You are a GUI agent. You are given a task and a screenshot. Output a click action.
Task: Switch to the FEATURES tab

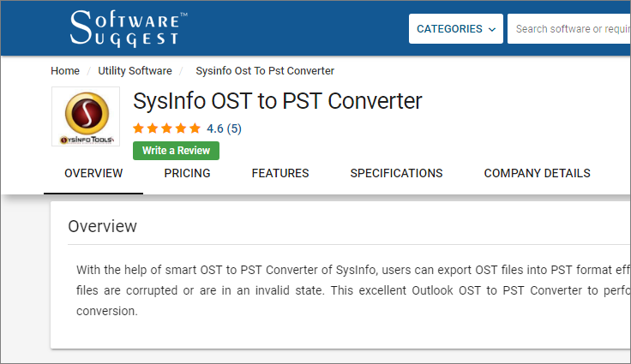[280, 173]
